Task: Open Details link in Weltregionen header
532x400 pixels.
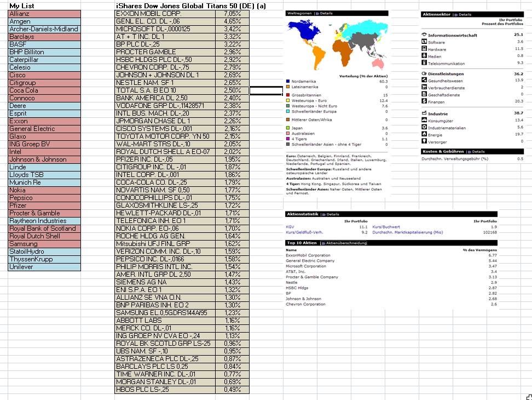Action: [x=326, y=13]
